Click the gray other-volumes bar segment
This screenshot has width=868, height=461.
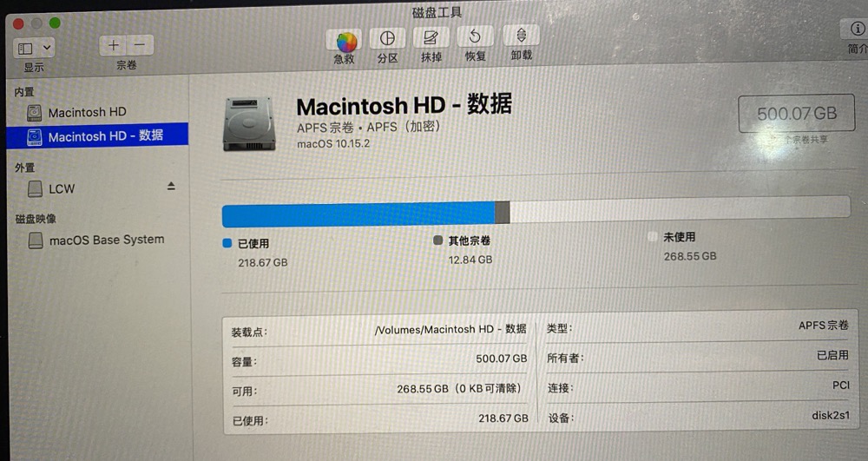pos(502,213)
